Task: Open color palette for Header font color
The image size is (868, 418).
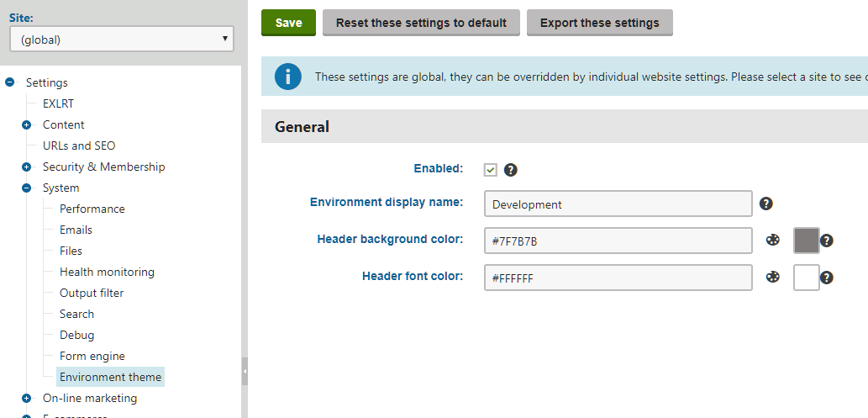Action: (x=772, y=277)
